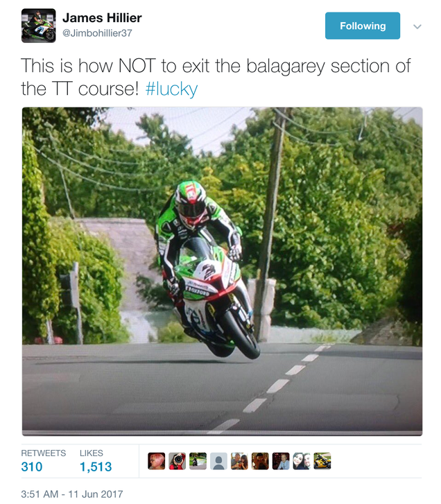Open the @Jimbohillier37 handle link

97,33
